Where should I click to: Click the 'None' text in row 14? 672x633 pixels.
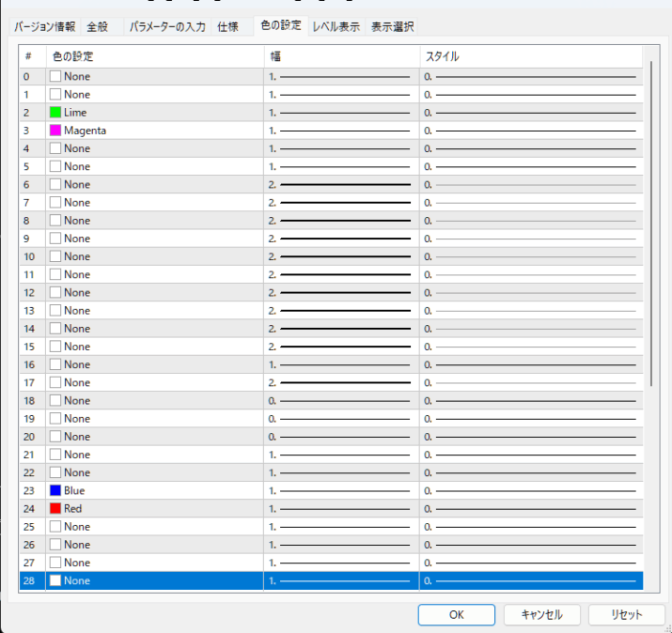click(77, 329)
